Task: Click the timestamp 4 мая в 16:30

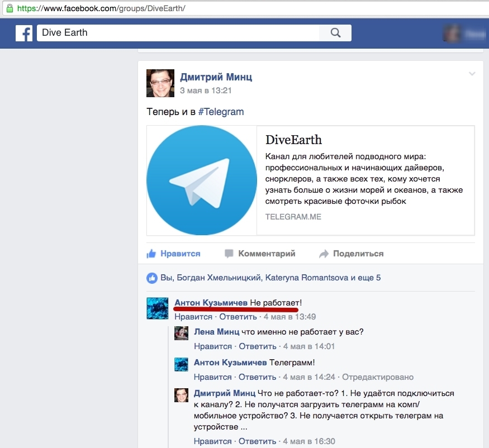Action: click(x=309, y=441)
